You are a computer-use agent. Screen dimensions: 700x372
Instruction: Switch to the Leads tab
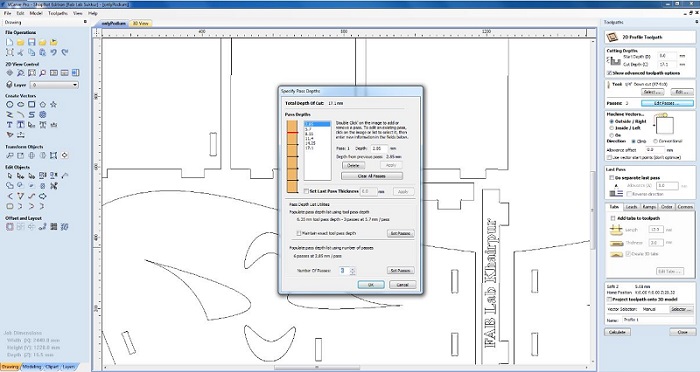tap(631, 207)
